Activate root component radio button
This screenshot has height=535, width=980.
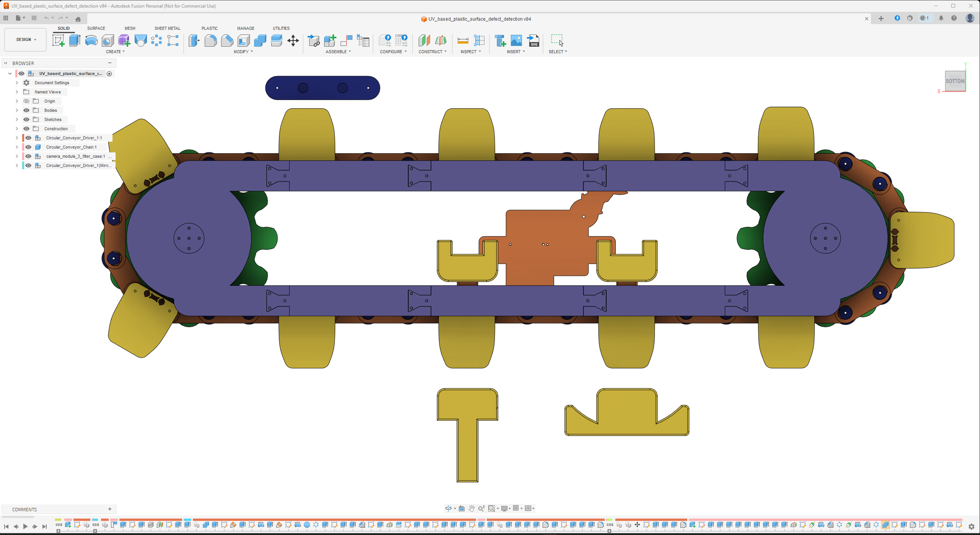(109, 74)
